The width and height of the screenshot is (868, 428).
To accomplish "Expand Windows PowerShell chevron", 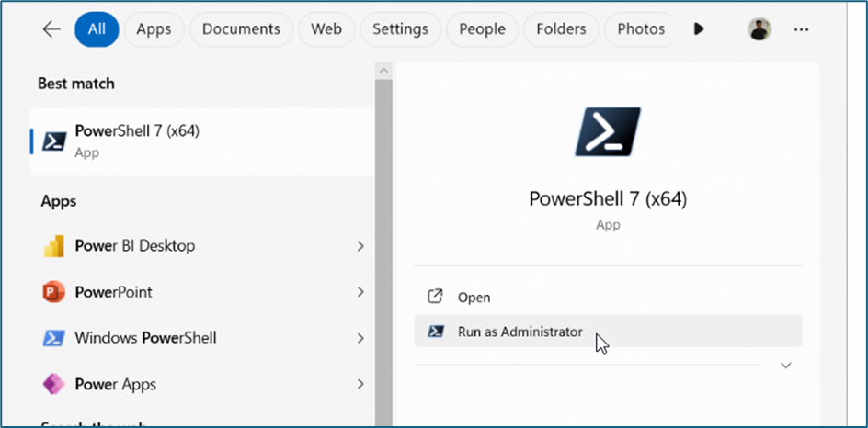I will coord(360,338).
